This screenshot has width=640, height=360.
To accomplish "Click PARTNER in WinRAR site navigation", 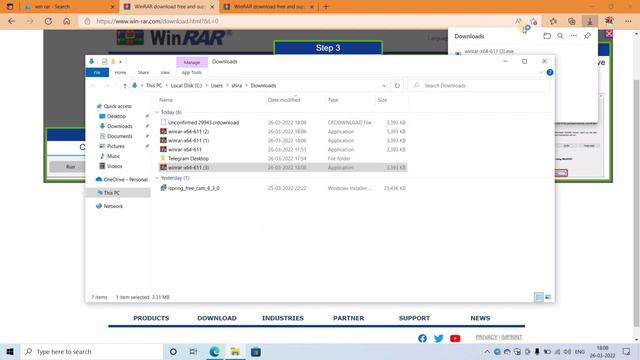I will [x=349, y=318].
